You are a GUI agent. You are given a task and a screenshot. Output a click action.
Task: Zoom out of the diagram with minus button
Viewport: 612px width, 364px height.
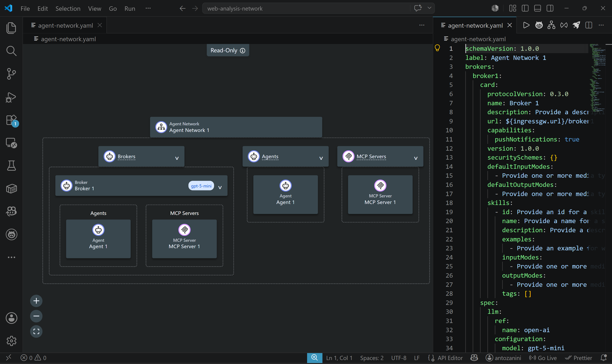pos(36,316)
